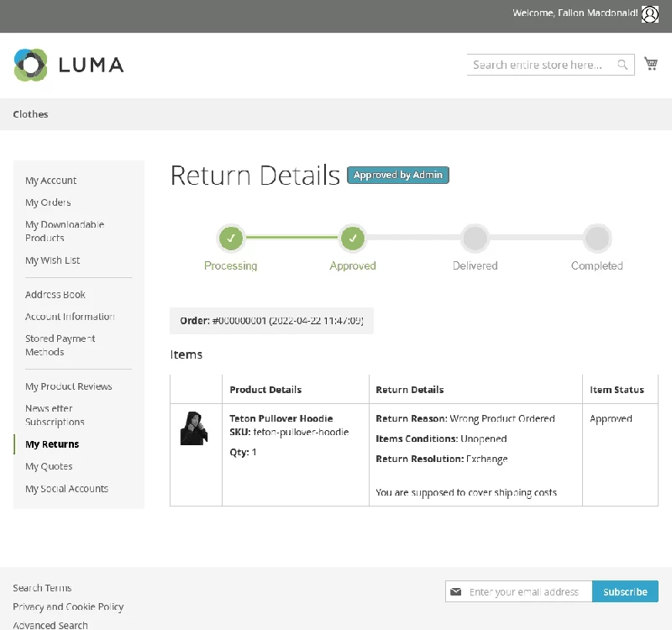Click the SKU teton-pullover-hoodie text
The height and width of the screenshot is (630, 672).
click(289, 432)
